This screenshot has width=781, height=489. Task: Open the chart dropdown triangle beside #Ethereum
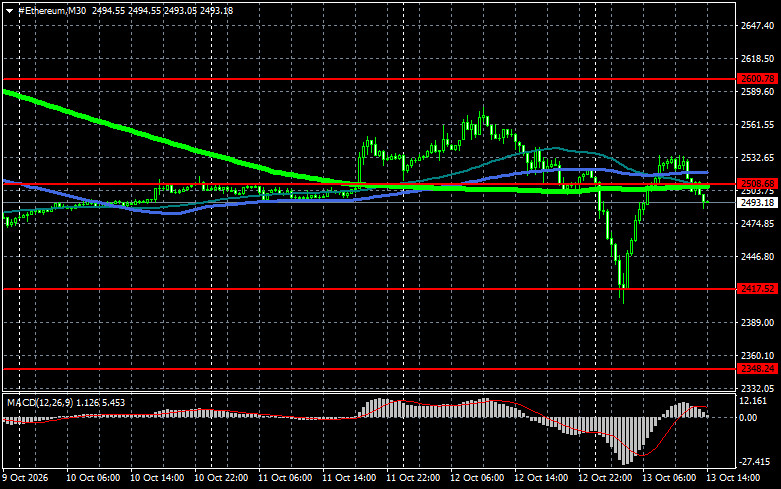coord(9,11)
